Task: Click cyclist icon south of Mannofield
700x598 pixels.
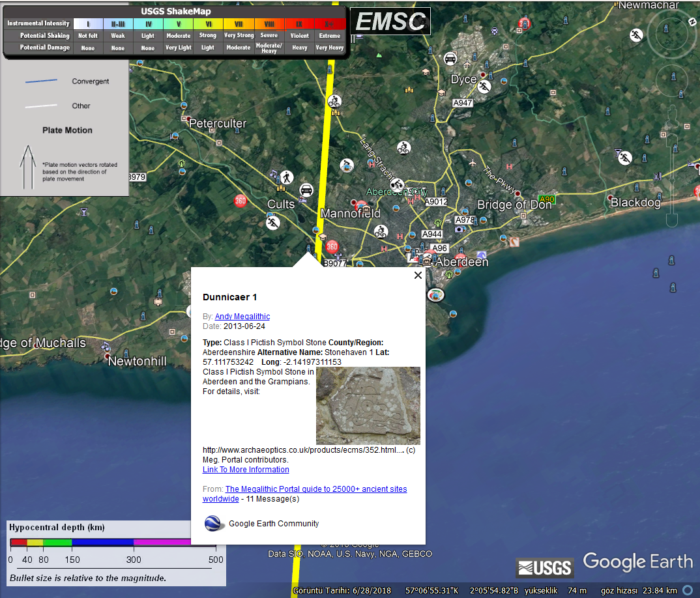Action: [x=381, y=232]
